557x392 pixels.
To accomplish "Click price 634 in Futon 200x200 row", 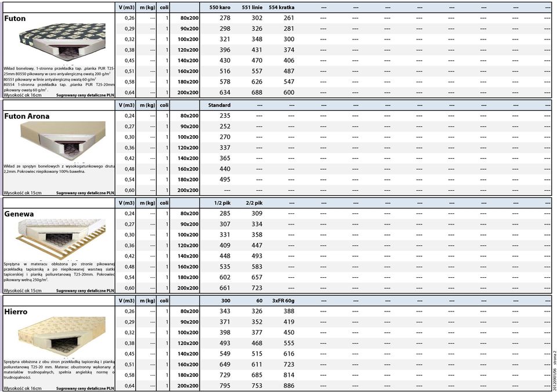I will pos(225,93).
